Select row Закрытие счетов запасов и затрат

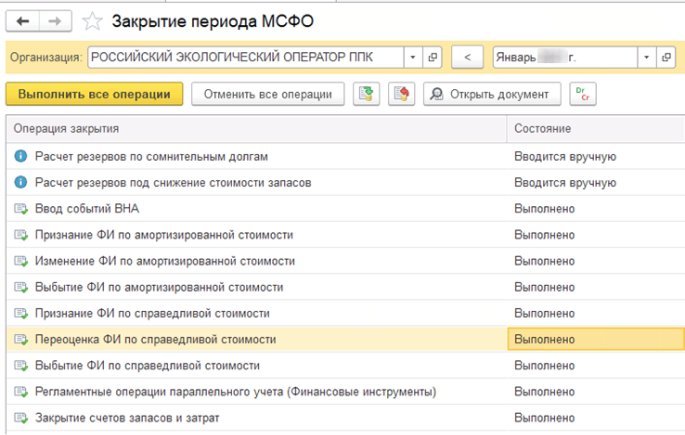tap(127, 417)
